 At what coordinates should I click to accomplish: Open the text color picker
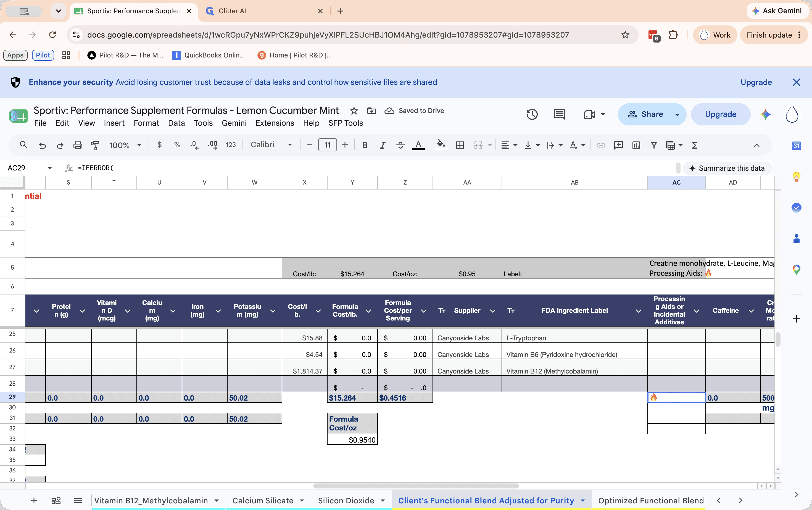point(418,145)
